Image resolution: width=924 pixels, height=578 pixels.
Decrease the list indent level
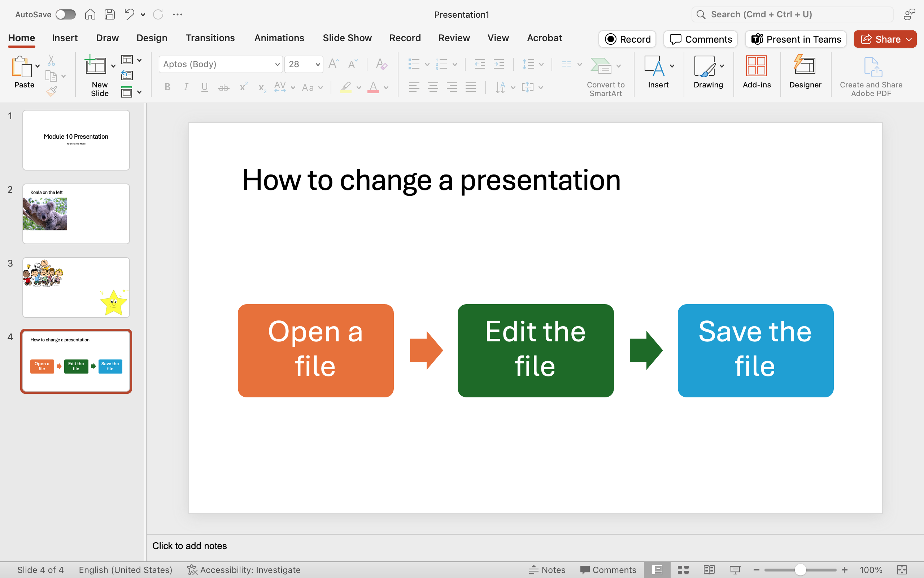(480, 64)
